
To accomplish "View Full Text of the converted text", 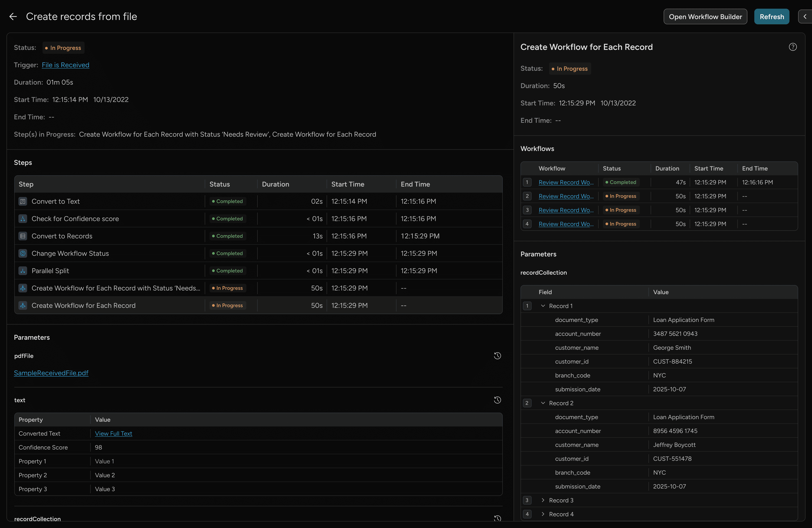I will pyautogui.click(x=113, y=433).
